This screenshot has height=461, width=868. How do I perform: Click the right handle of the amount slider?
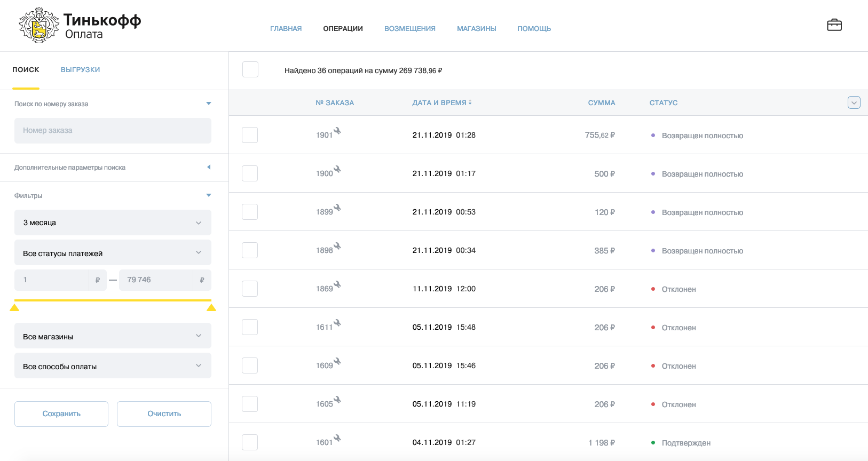click(211, 307)
